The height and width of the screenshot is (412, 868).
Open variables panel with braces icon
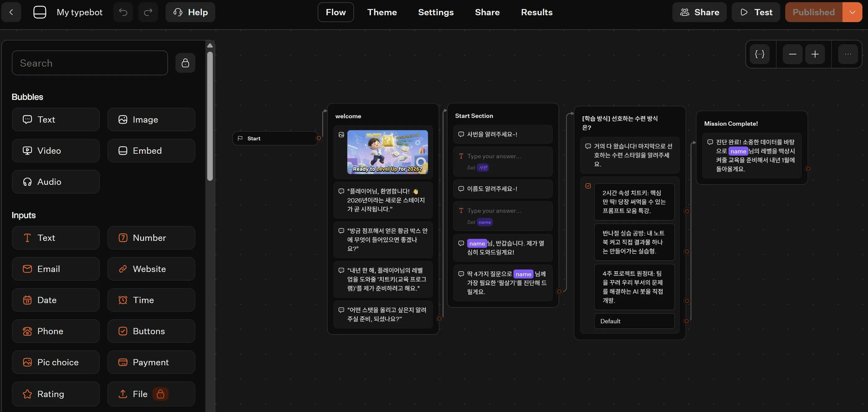759,54
